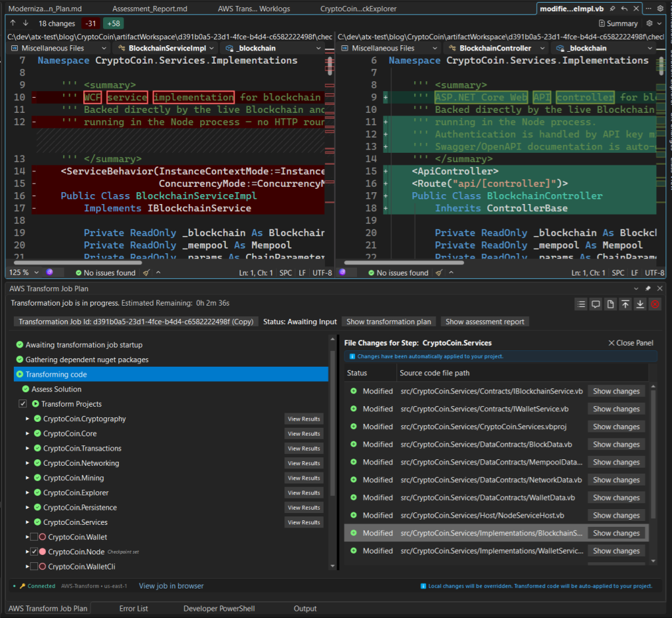672x618 pixels.
Task: Click the list view icon in Job Plan toolbar
Action: click(x=581, y=304)
